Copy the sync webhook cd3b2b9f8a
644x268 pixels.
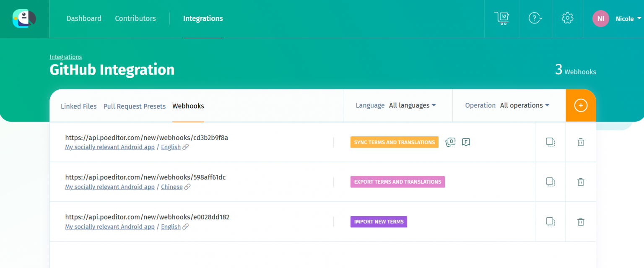coord(550,142)
